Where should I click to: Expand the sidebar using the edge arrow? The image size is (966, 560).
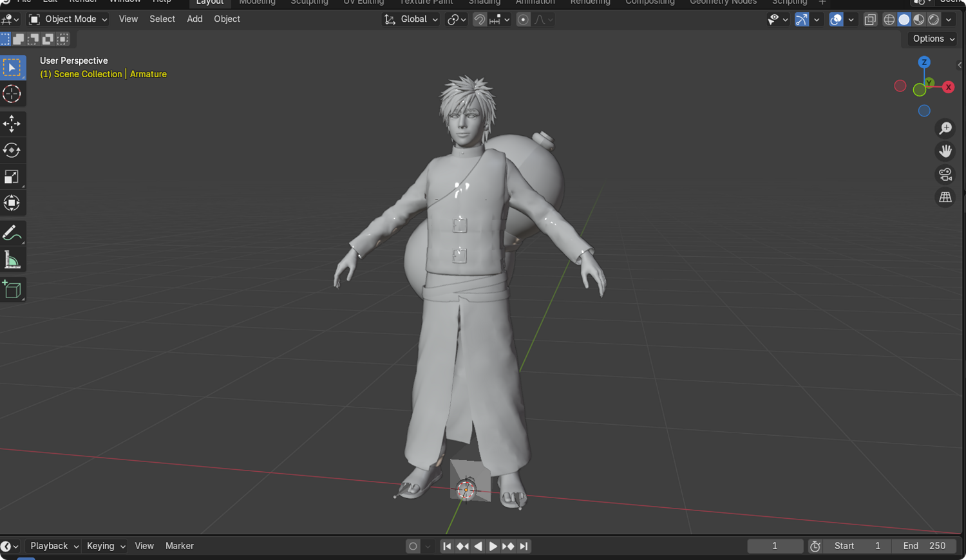click(960, 65)
